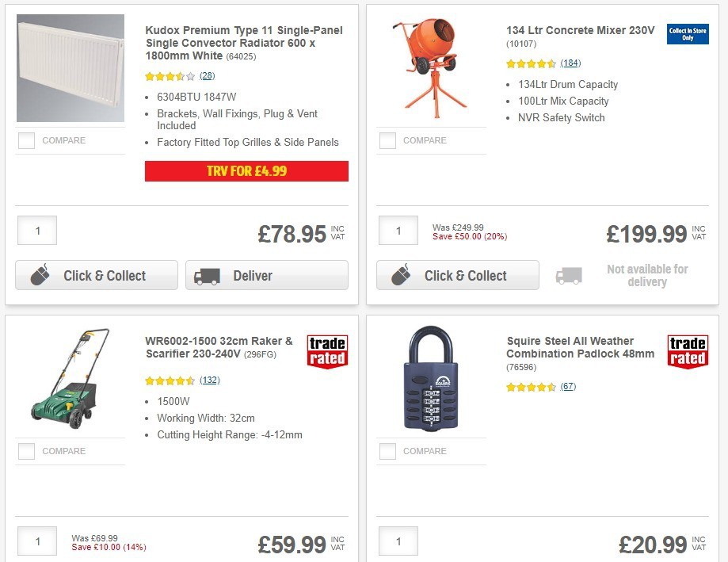This screenshot has width=728, height=562.
Task: Check COMPARE for the WR6002-1500 Scarifier
Action: 26,451
